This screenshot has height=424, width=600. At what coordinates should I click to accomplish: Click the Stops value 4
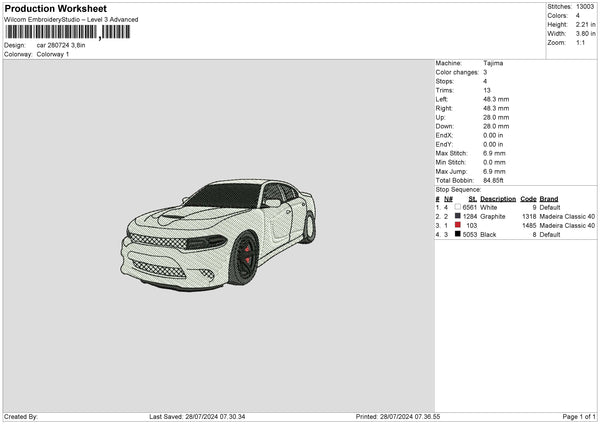[485, 81]
